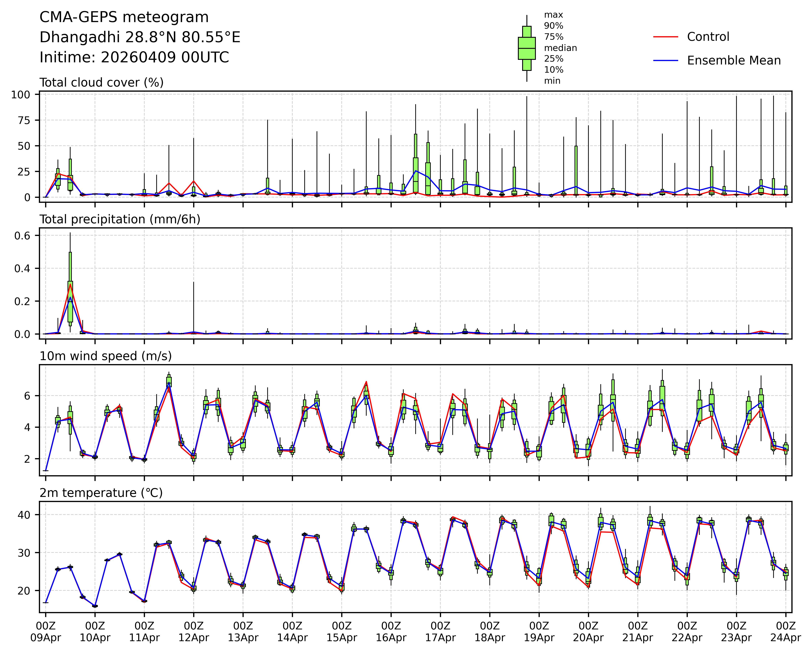812x654 pixels.
Task: Click the median label in legend
Action: click(560, 48)
